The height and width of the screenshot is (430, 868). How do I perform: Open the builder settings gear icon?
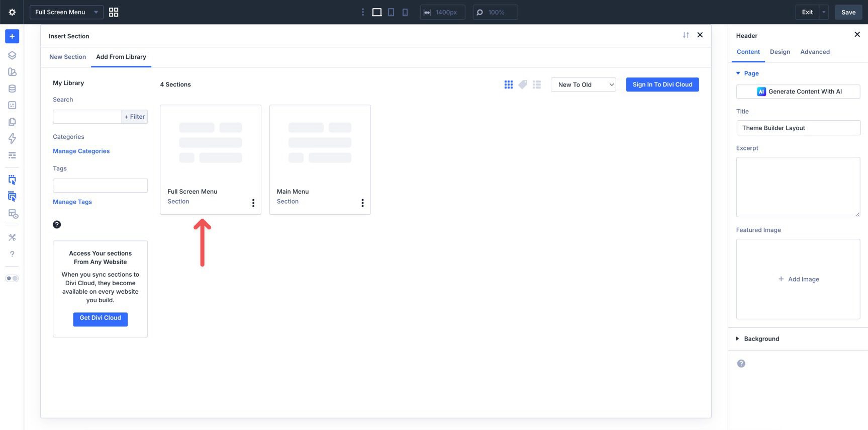[x=12, y=12]
